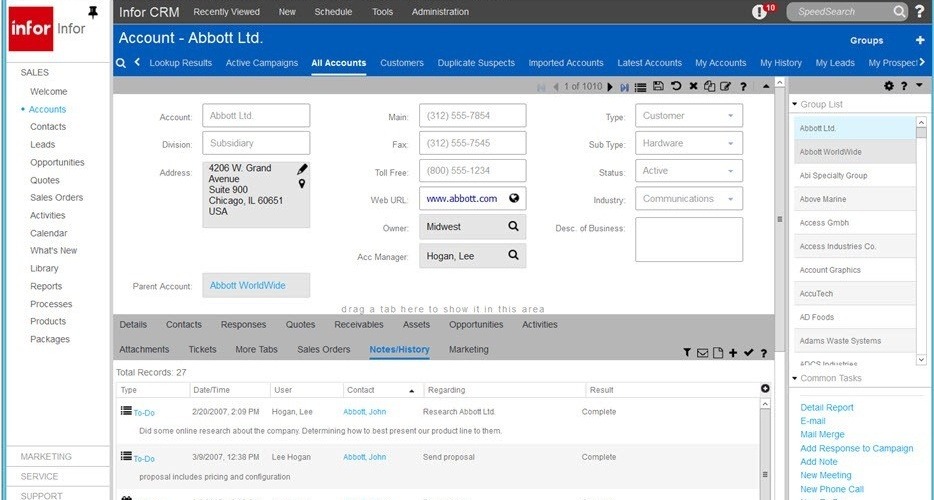Click the filter funnel icon in Notes/History
The image size is (934, 500).
(x=687, y=353)
